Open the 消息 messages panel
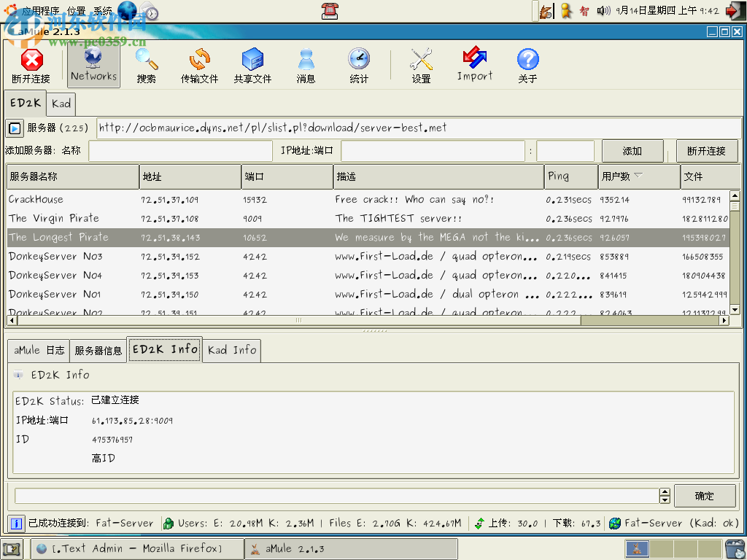The height and width of the screenshot is (560, 747). click(x=306, y=66)
